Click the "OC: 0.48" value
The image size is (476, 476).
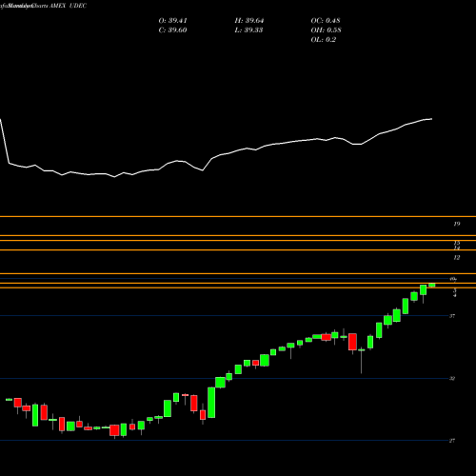coord(326,21)
